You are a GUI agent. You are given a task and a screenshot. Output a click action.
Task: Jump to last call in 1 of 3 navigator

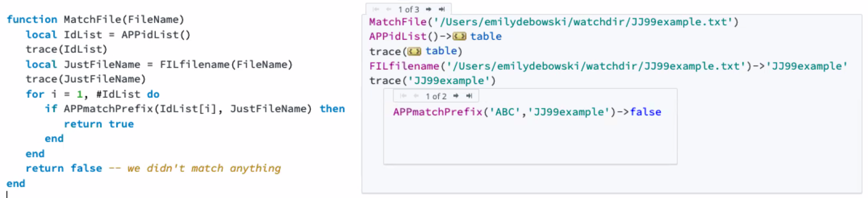442,9
